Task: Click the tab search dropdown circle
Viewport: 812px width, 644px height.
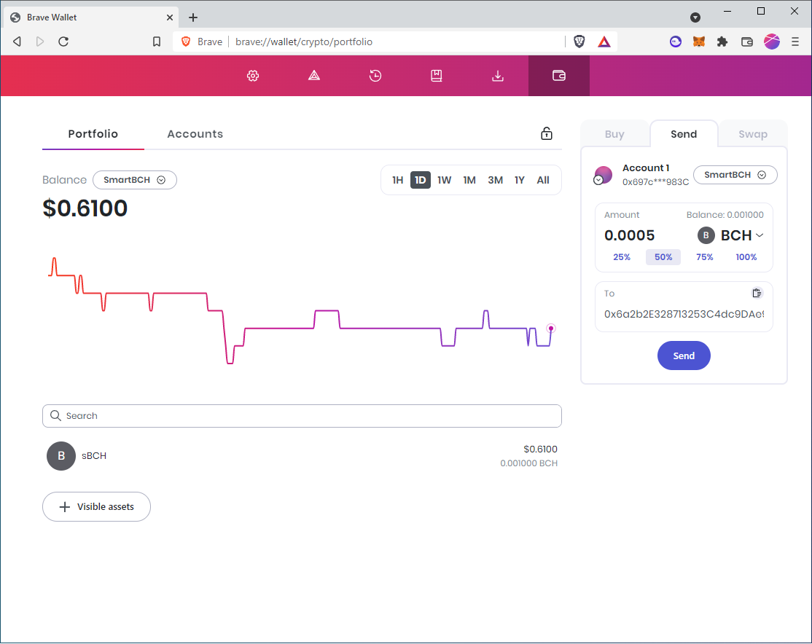Action: tap(695, 17)
